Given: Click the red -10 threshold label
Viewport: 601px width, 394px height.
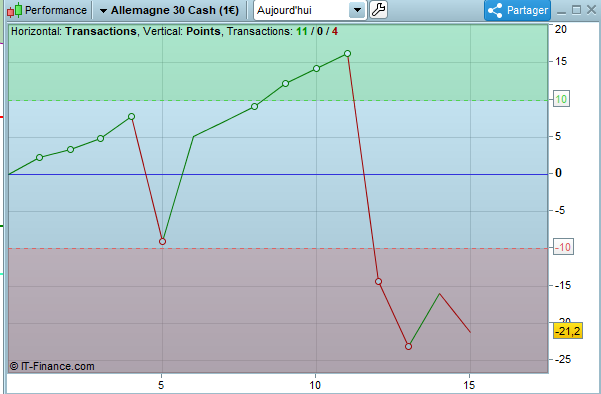Looking at the screenshot, I should click(x=563, y=247).
